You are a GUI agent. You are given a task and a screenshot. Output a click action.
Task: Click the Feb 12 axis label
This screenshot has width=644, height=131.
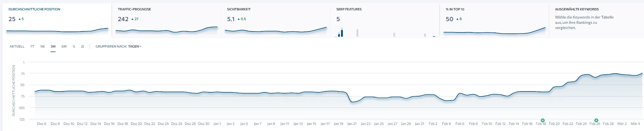tap(500, 124)
